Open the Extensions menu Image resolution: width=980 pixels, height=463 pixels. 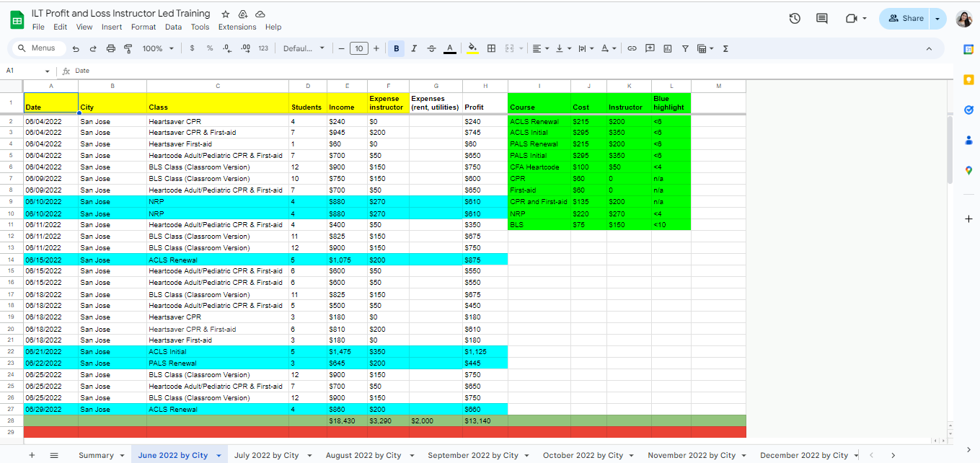pos(237,27)
